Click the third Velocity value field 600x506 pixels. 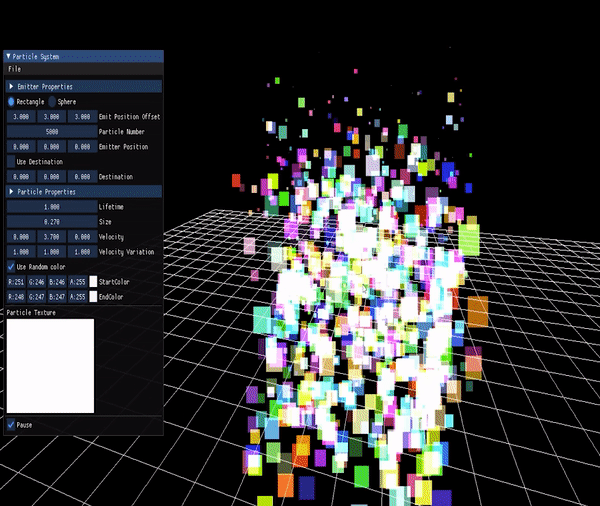point(82,237)
